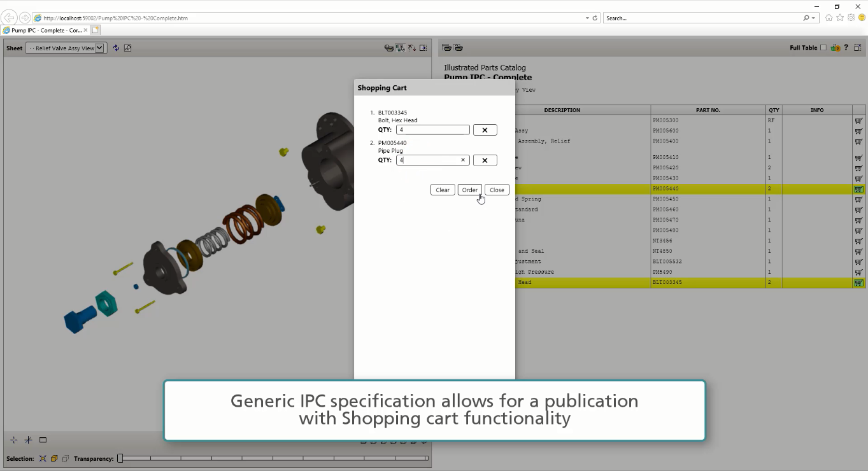This screenshot has height=471, width=868.
Task: Click the QTY column header in table
Action: pyautogui.click(x=774, y=110)
